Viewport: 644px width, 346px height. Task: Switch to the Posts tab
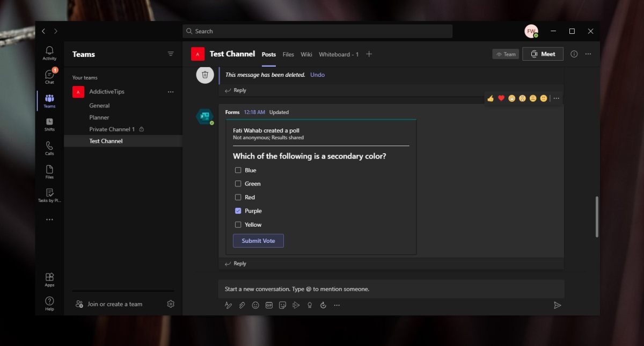tap(269, 54)
